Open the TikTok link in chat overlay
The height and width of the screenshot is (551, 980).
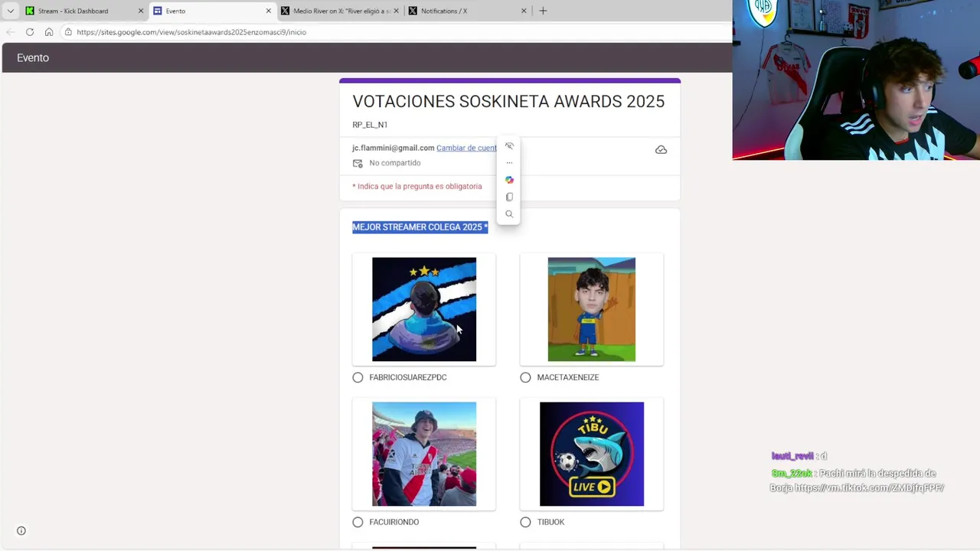869,487
